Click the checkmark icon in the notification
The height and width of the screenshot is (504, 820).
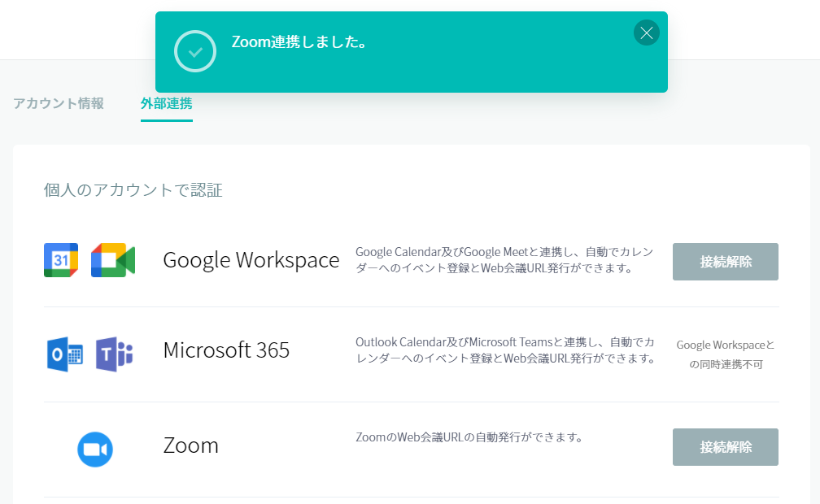pos(195,51)
